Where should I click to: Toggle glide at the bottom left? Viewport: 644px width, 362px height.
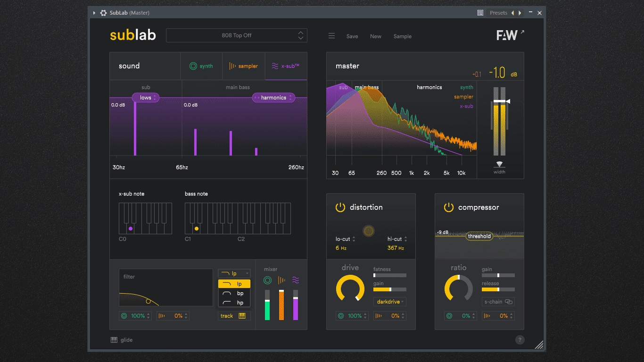(122, 340)
